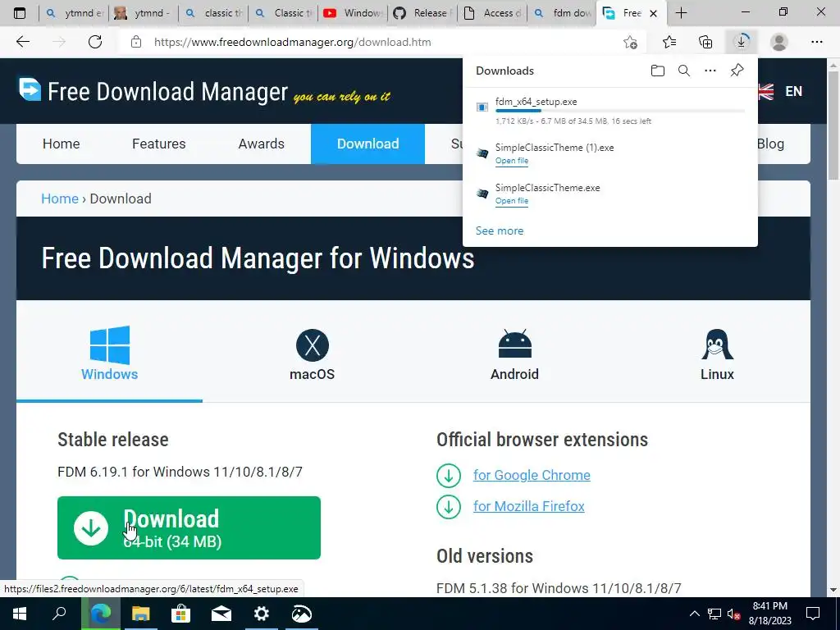
Task: Open 'for Google Chrome' extension link
Action: (532, 475)
